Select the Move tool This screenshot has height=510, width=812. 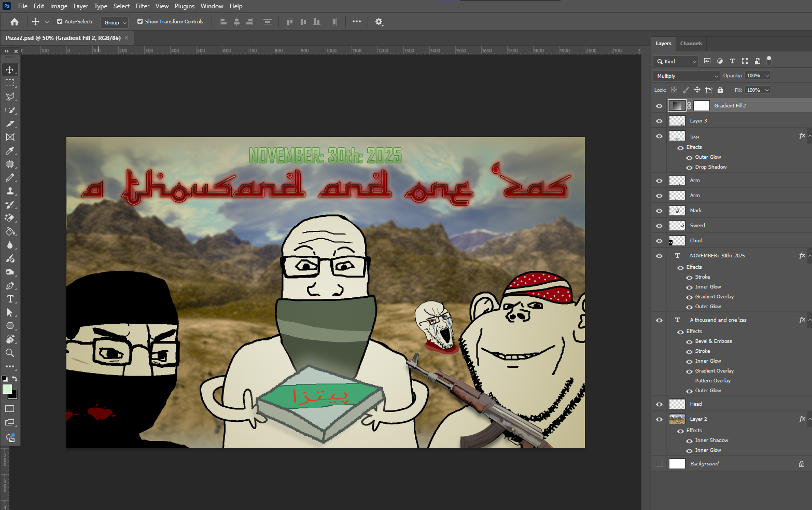[x=10, y=70]
